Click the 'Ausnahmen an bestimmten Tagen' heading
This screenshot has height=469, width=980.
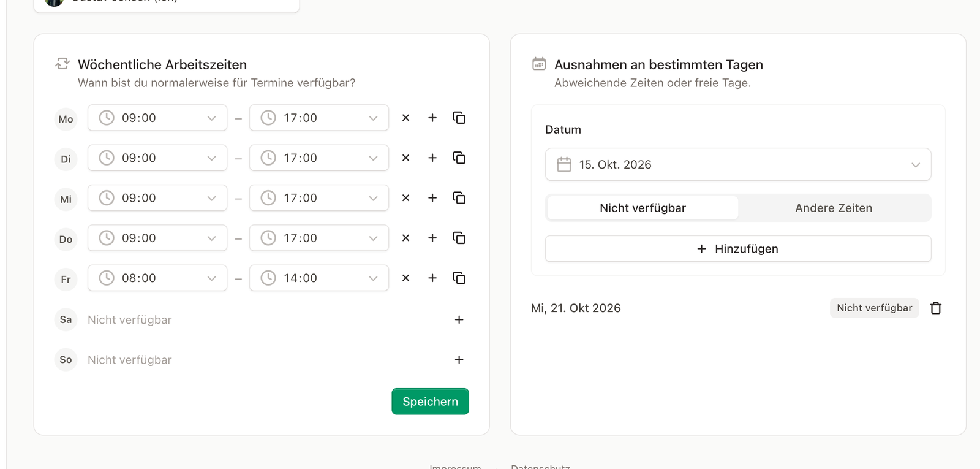[658, 65]
